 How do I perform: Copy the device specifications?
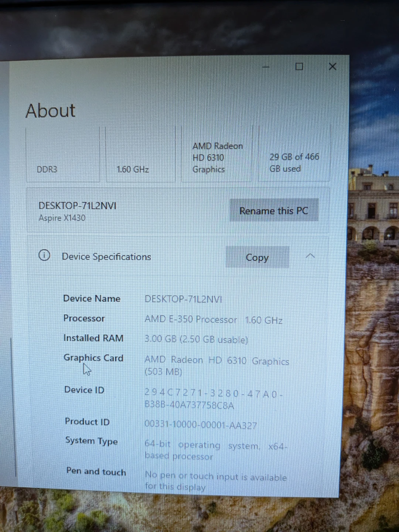pos(257,257)
